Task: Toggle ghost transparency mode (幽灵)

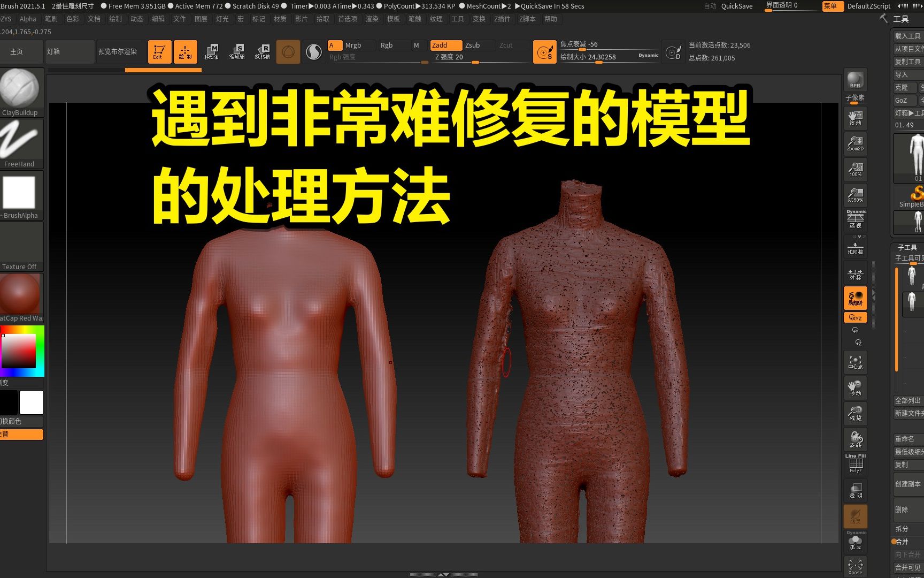Action: coord(854,516)
